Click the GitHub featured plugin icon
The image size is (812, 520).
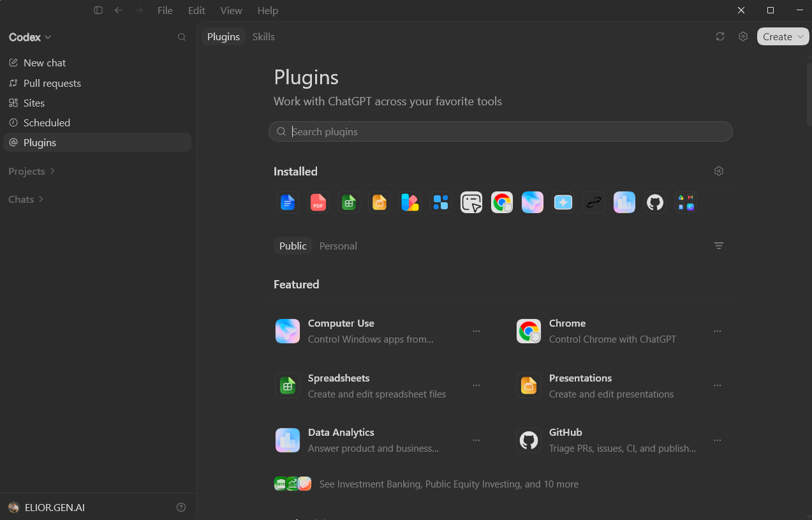[x=529, y=440]
